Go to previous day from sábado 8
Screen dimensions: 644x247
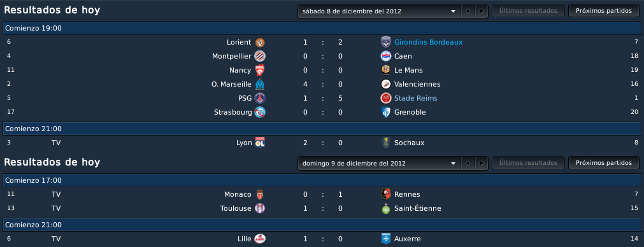pos(468,11)
